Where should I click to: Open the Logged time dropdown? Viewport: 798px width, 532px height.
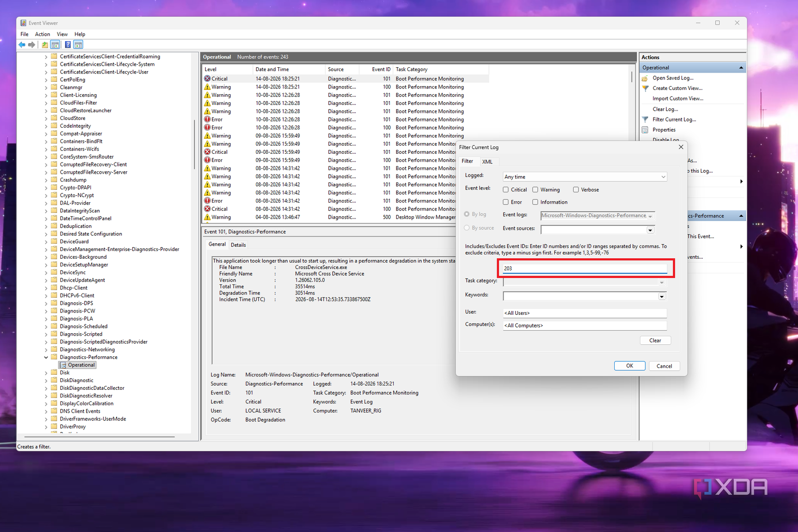(663, 177)
